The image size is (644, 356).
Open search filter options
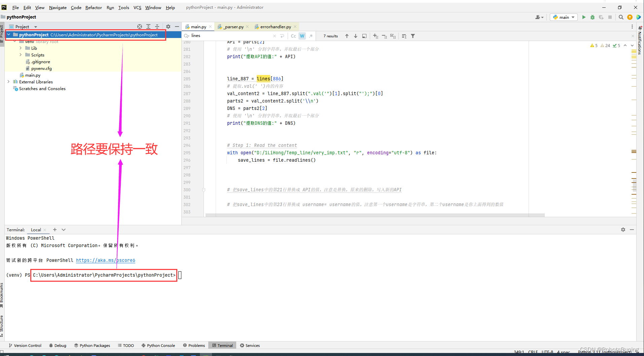pos(413,36)
